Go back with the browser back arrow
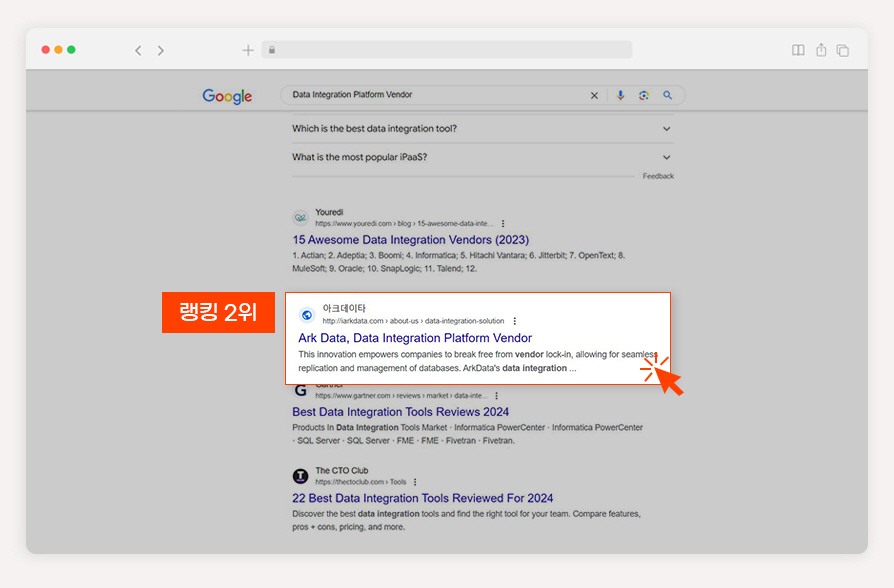894x588 pixels. click(x=138, y=50)
